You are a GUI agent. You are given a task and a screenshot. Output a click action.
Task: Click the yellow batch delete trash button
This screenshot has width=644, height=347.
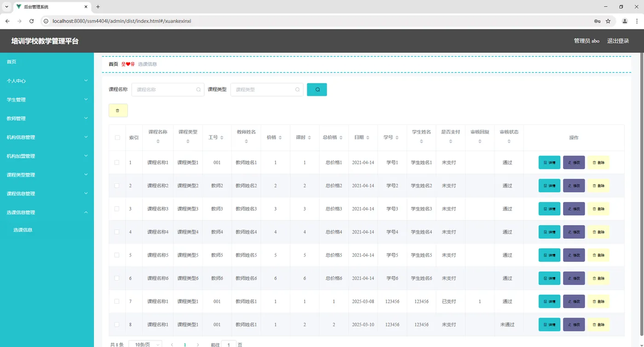pyautogui.click(x=118, y=110)
